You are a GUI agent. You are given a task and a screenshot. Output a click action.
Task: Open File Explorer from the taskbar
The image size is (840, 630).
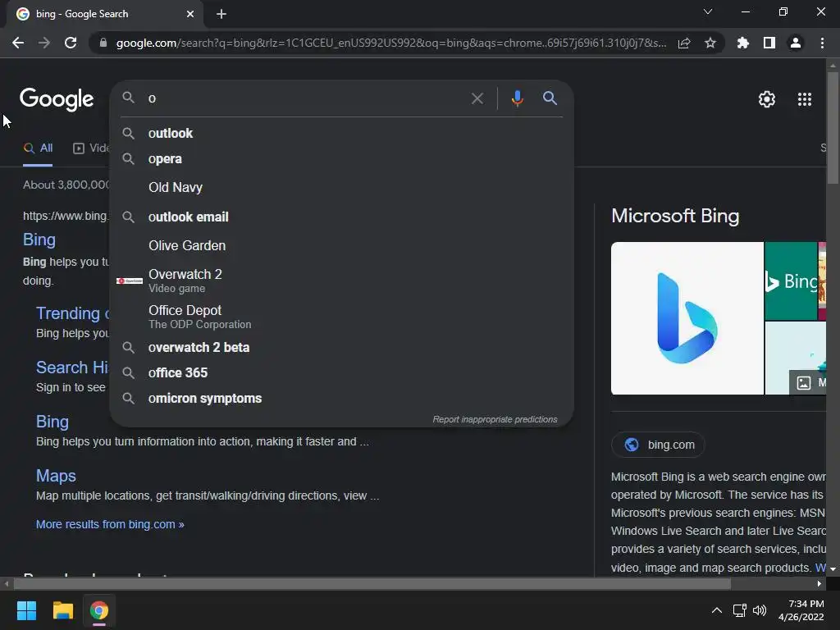pos(62,610)
